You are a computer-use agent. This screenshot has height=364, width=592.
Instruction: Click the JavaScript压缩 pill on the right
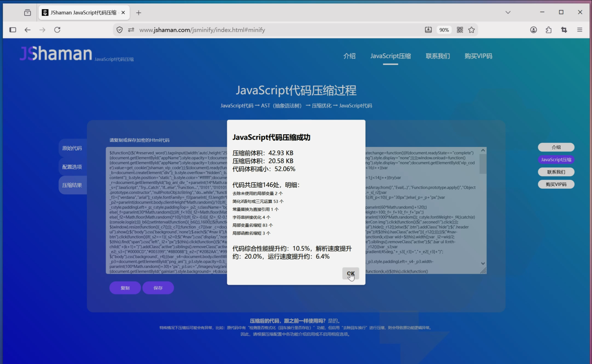point(556,160)
